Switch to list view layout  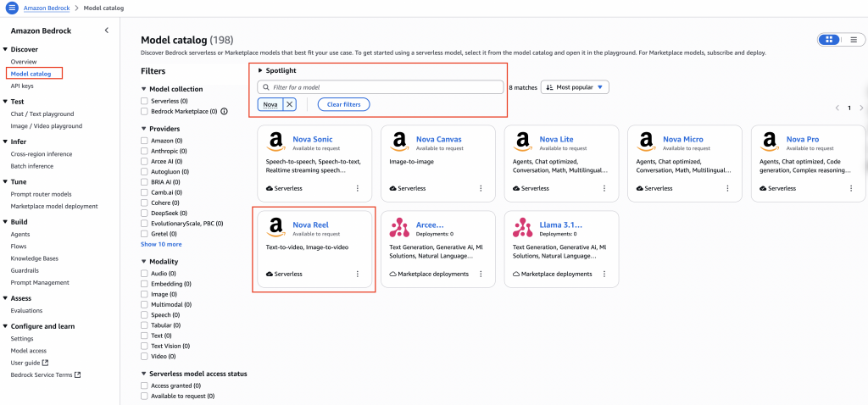[x=854, y=40]
